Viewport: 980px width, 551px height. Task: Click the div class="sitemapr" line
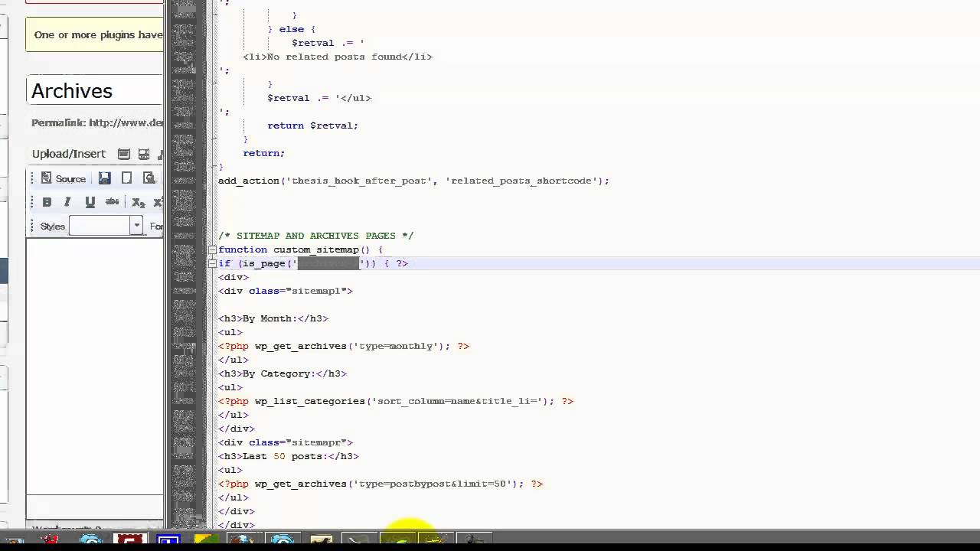tap(286, 442)
